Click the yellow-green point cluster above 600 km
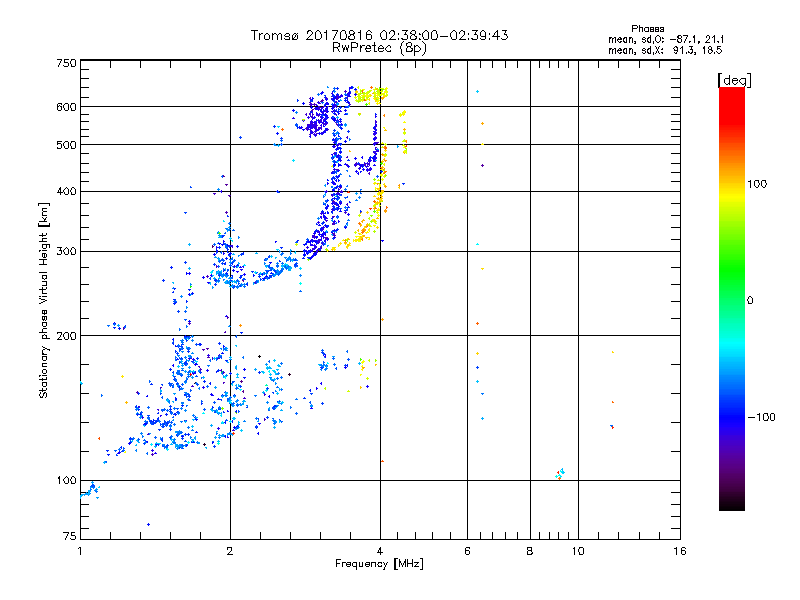800x600 pixels. pyautogui.click(x=371, y=94)
